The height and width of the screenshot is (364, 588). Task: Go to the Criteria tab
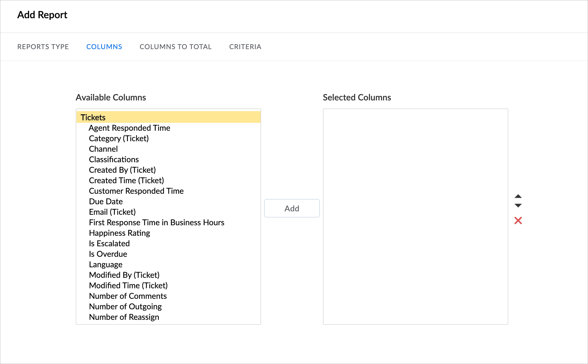[x=245, y=47]
